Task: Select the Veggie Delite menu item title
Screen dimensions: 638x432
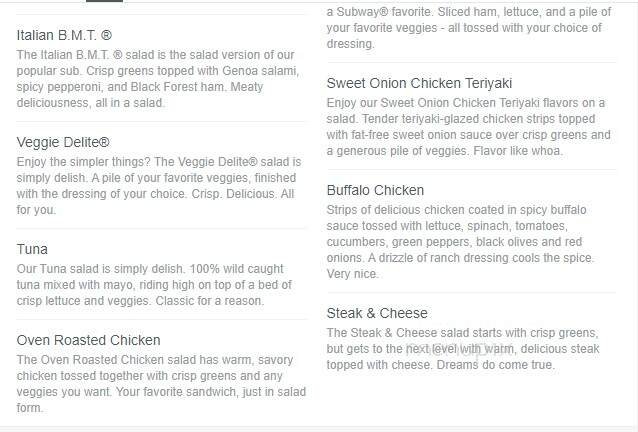Action: coord(62,142)
